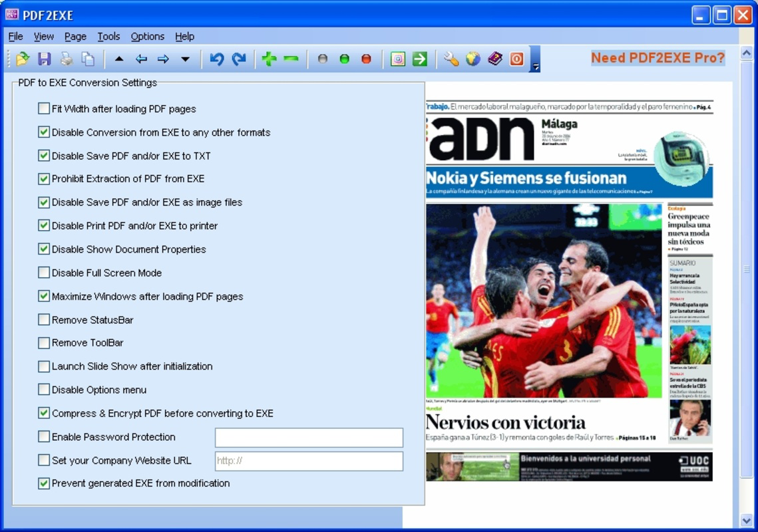Click the newspaper soccer players photo
Image resolution: width=758 pixels, height=532 pixels.
(x=544, y=301)
